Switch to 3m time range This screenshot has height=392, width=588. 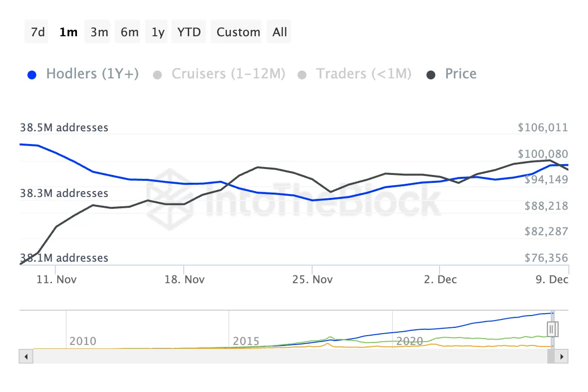point(99,32)
